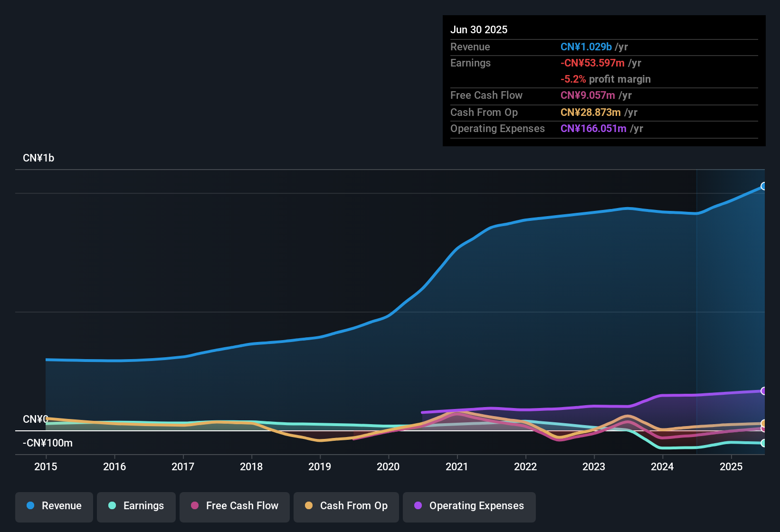Click the teal Earnings legend dot
This screenshot has height=532, width=780.
click(113, 506)
